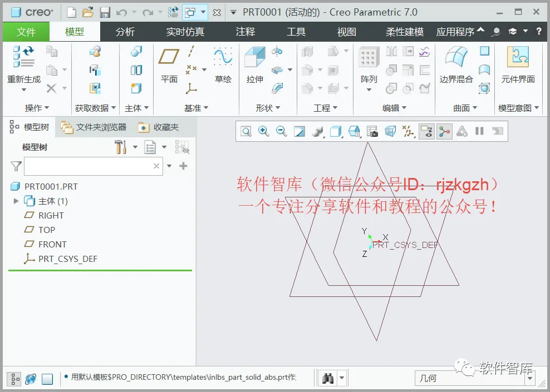Viewport: 550px width, 392px height.
Task: Toggle spin center display
Action: pyautogui.click(x=444, y=132)
